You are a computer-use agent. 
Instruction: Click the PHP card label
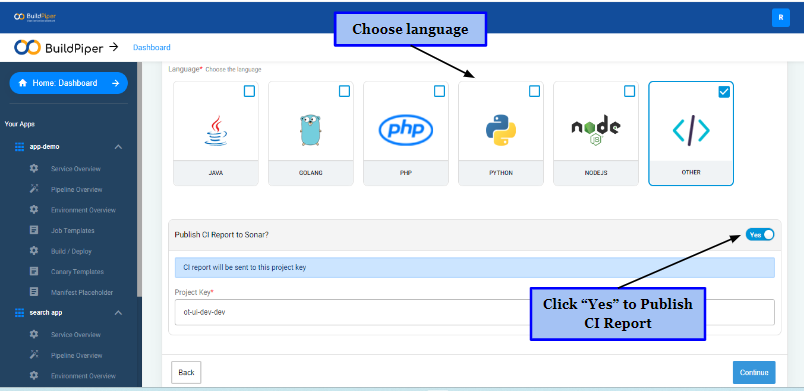point(406,173)
